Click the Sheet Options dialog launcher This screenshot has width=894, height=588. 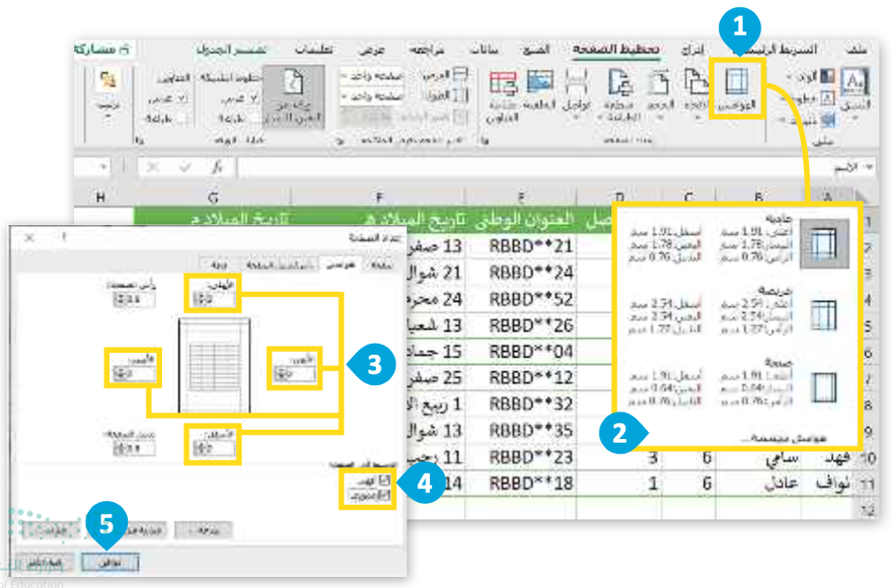[139, 140]
